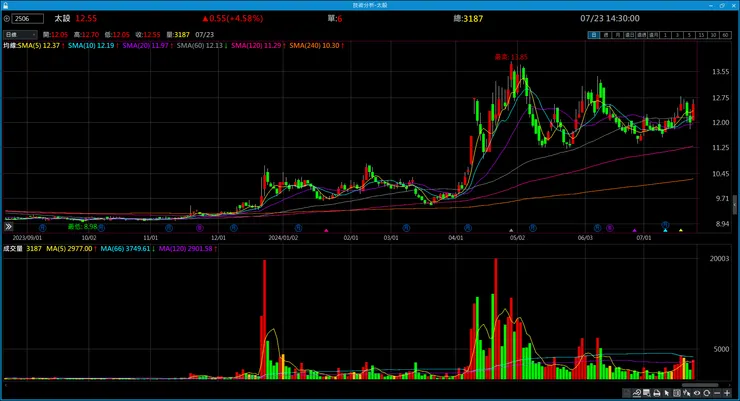Click the SMA(240) 10.30 legend label
This screenshot has width=740, height=401.
(316, 46)
